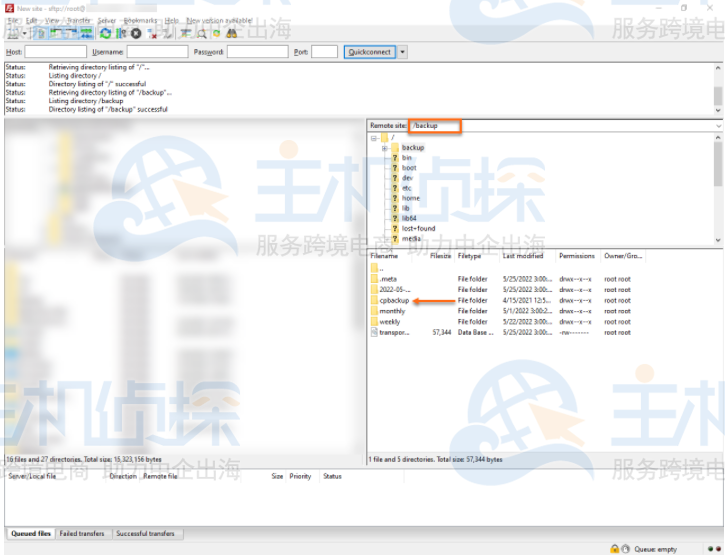The width and height of the screenshot is (725, 559).
Task: Toggle local directory tree display icon
Action: (x=55, y=33)
